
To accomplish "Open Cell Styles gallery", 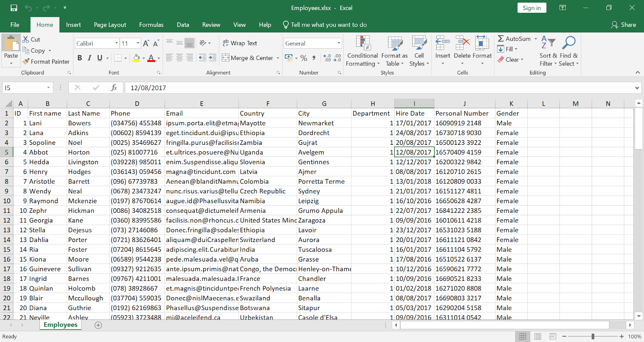I will (x=419, y=51).
